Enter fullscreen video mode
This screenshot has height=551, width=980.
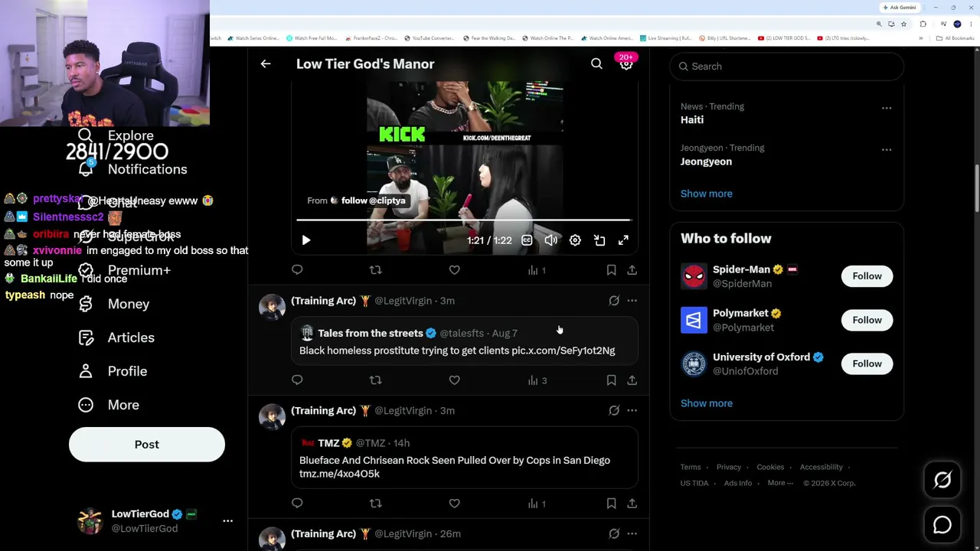(x=623, y=240)
